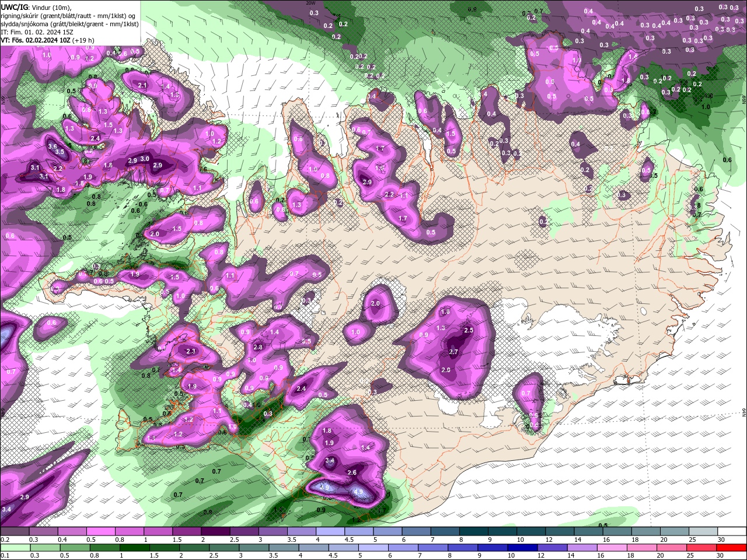The image size is (747, 560).
Task: Click the palest green 0.1 swatch in lower legend
Action: tap(15, 548)
